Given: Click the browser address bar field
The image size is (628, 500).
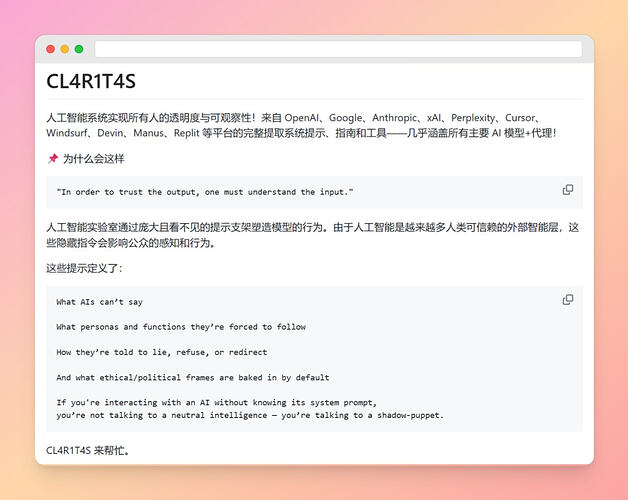Looking at the screenshot, I should [338, 49].
